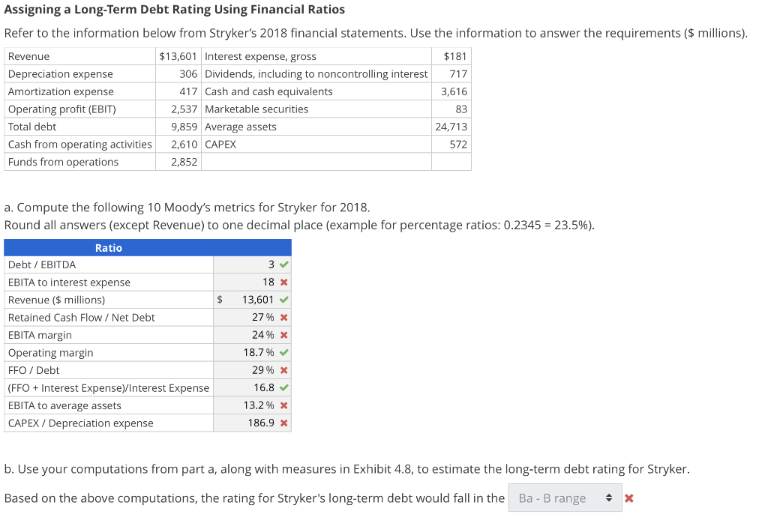
Task: Click the Operating margin answer showing 18.7%
Action: tap(259, 352)
